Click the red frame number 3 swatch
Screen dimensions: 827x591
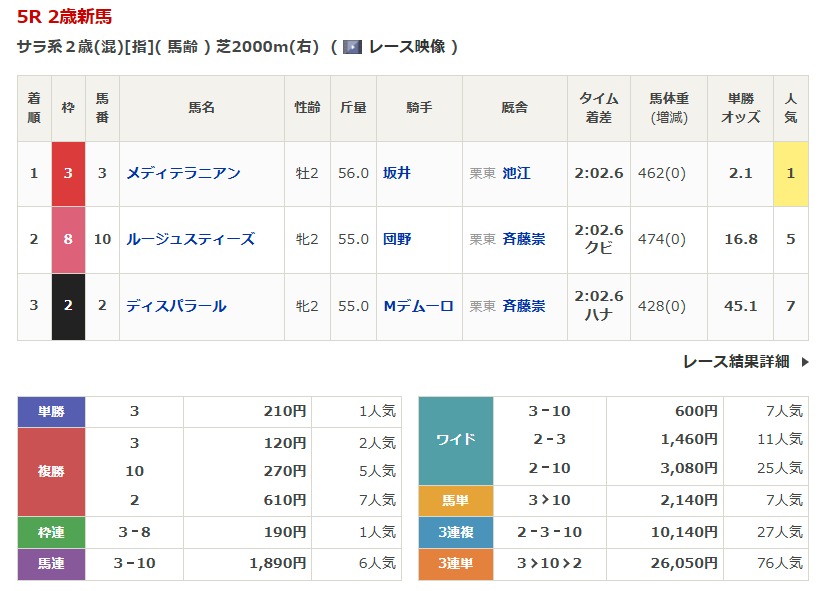point(68,173)
